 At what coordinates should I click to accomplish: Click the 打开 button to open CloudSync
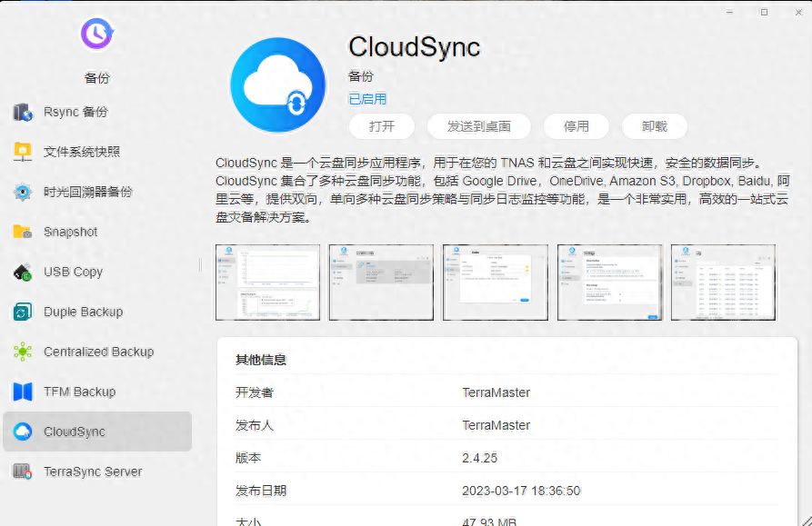[382, 126]
